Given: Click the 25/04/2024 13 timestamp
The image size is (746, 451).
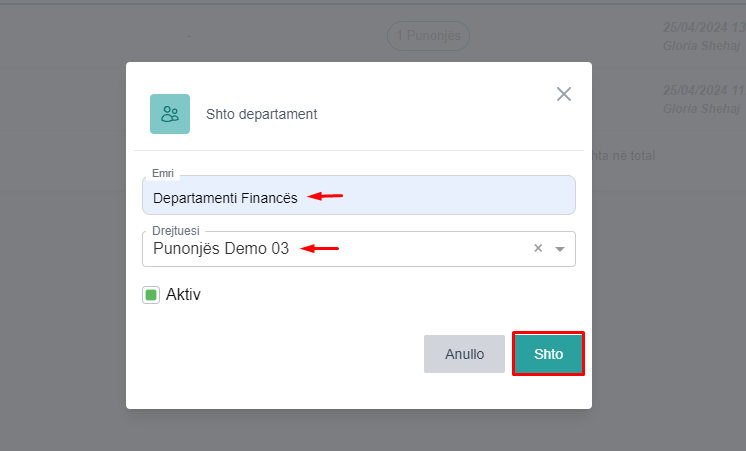Looking at the screenshot, I should click(703, 27).
